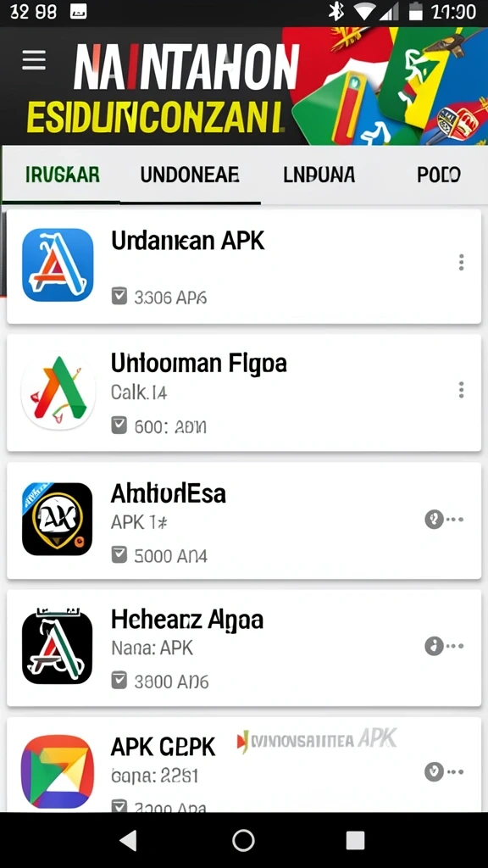Switch to the UNDONEAE tab
488x868 pixels.
coord(190,175)
